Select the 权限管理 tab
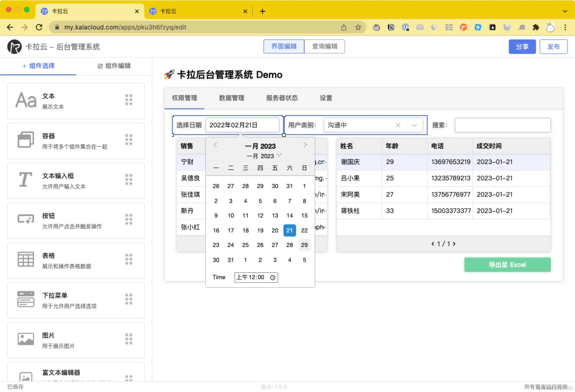Screen dimensions: 575x392 pyautogui.click(x=184, y=98)
